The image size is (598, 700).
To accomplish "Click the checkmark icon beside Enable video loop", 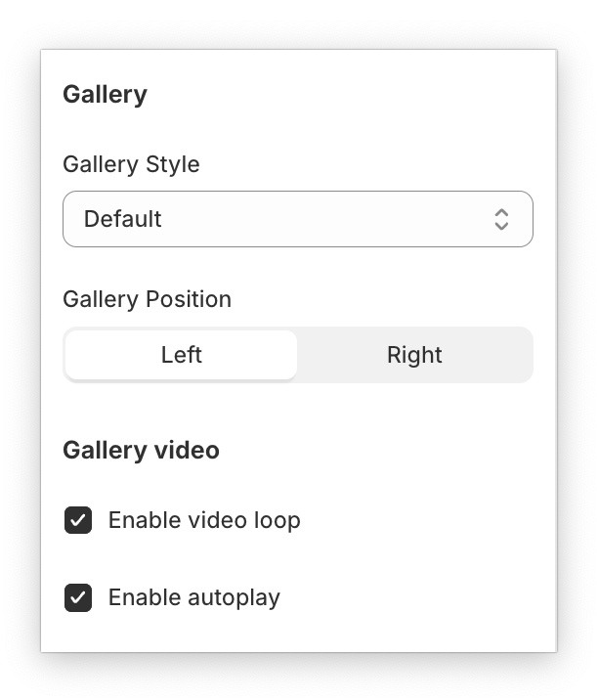I will [78, 520].
